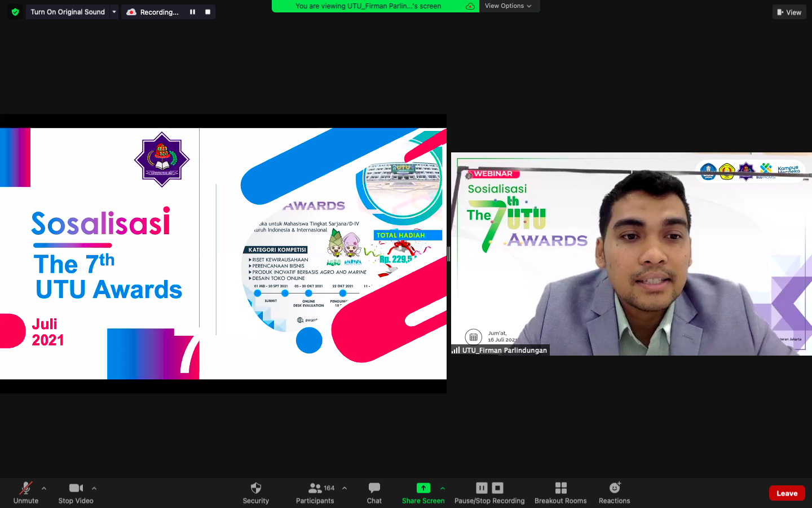Leave the meeting
812x508 pixels.
point(787,493)
